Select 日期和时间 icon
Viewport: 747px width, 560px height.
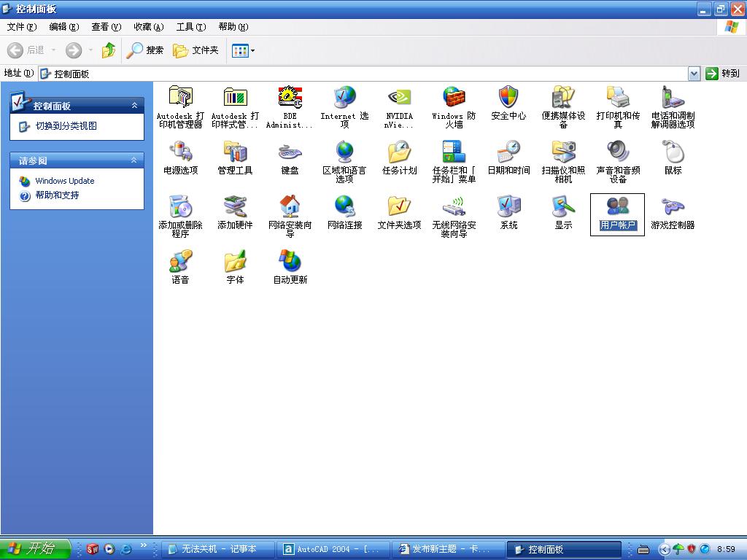508,152
